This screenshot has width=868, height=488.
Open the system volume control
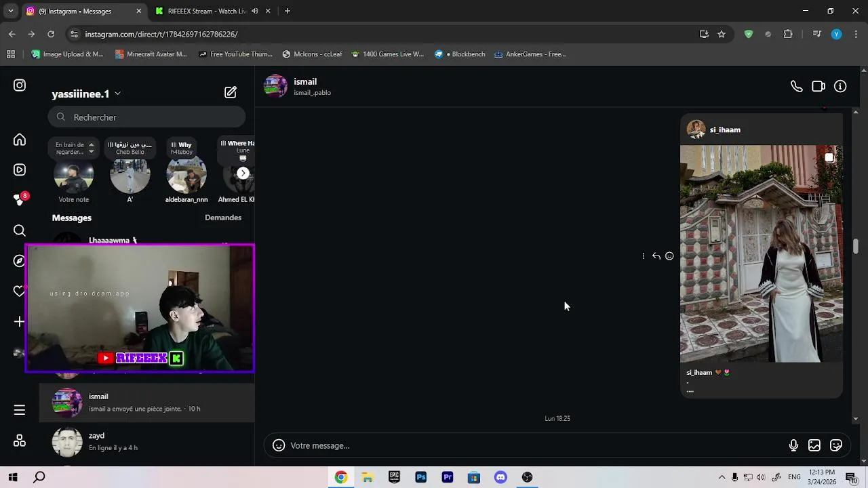(x=760, y=477)
